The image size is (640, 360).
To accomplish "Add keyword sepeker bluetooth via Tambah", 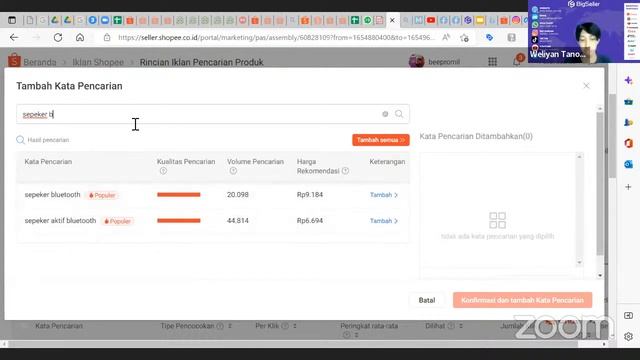I will tap(384, 195).
